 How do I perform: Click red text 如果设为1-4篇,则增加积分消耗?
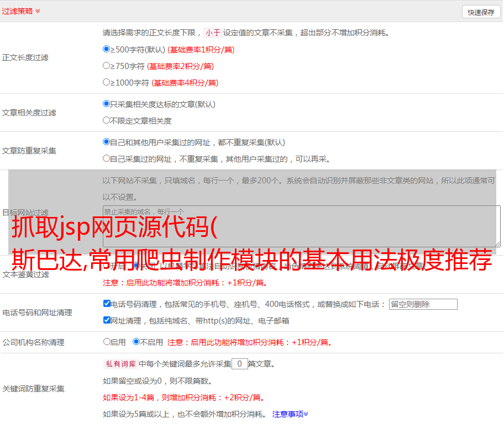click(184, 397)
